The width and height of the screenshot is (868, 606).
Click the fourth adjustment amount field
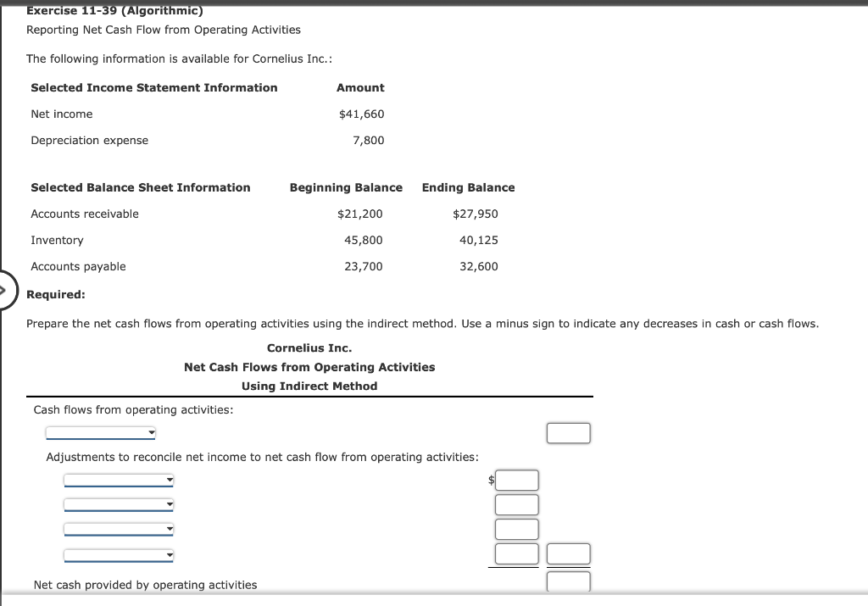(x=516, y=553)
